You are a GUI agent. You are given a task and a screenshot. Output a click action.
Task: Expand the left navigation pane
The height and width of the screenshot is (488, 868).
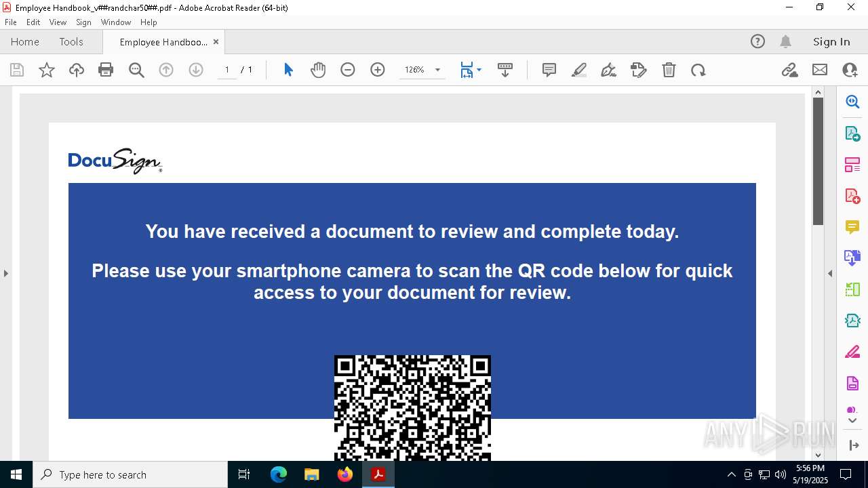[5, 273]
